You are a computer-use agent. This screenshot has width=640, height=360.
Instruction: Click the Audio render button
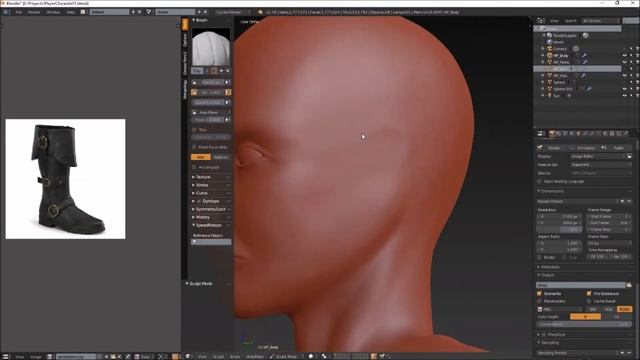(x=616, y=148)
